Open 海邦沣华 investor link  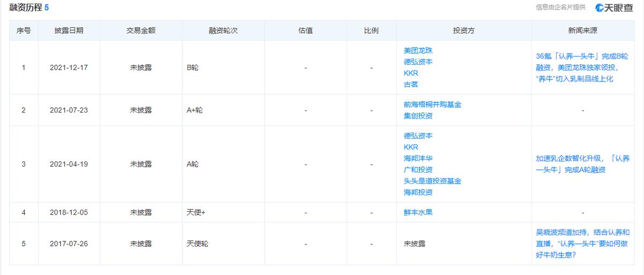click(x=418, y=158)
